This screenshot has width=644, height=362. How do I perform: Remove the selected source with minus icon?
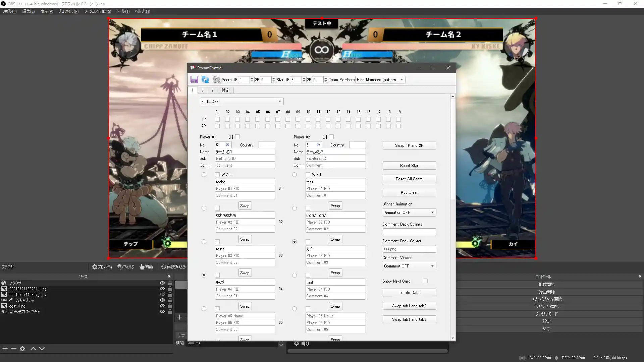coord(14,349)
